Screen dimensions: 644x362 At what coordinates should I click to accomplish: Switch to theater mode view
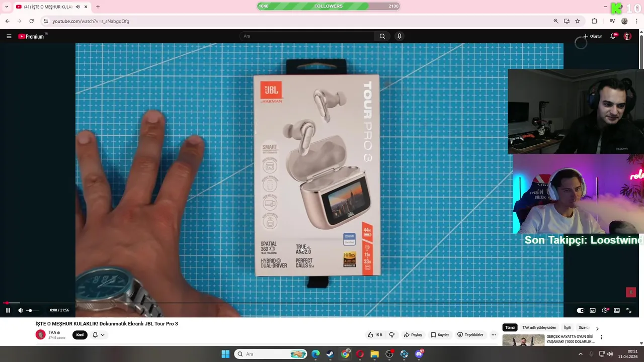point(617,310)
